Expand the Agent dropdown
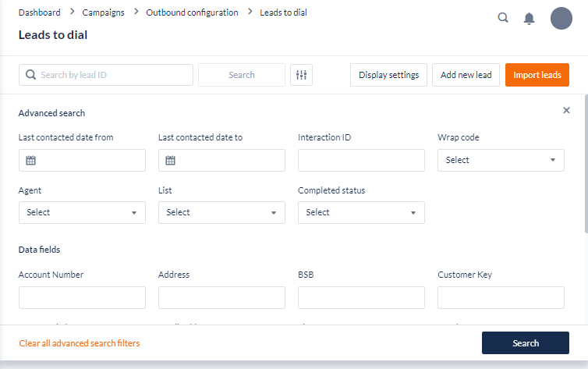 click(x=81, y=212)
